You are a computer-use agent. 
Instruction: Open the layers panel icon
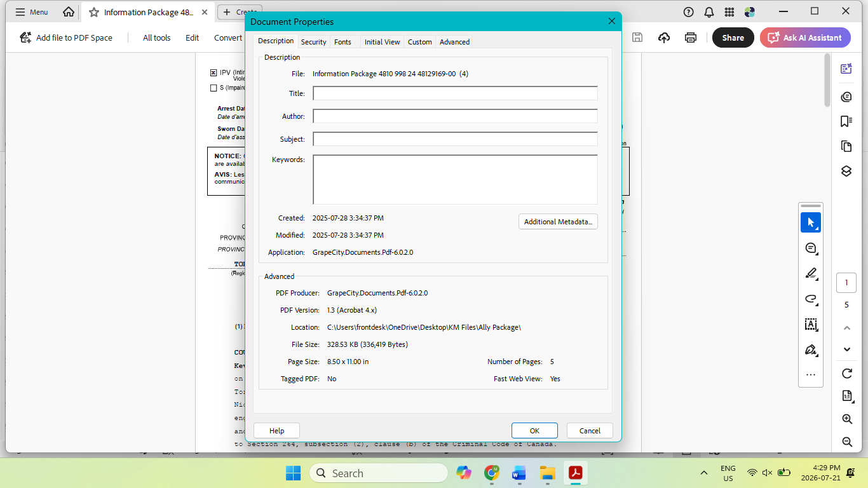point(846,171)
